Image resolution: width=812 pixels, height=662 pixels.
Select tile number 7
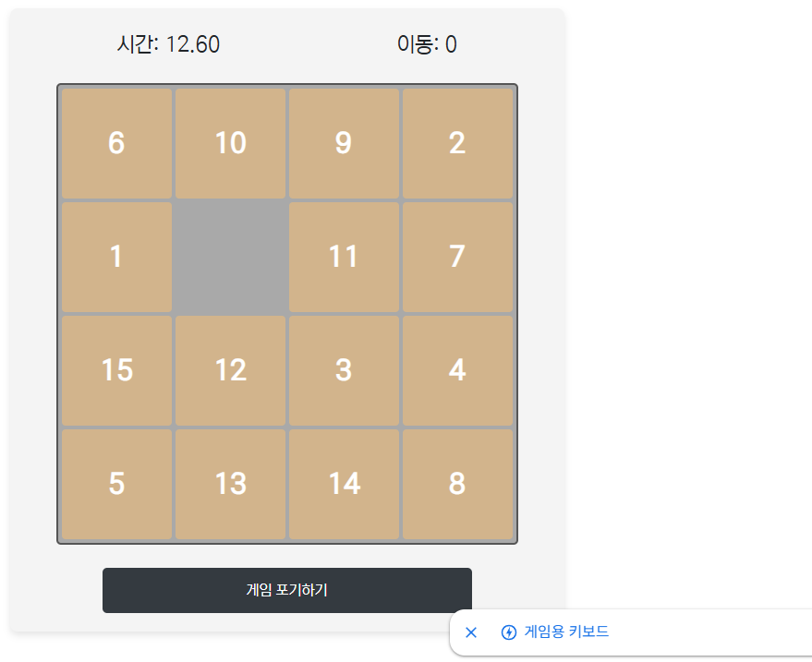[x=457, y=257]
